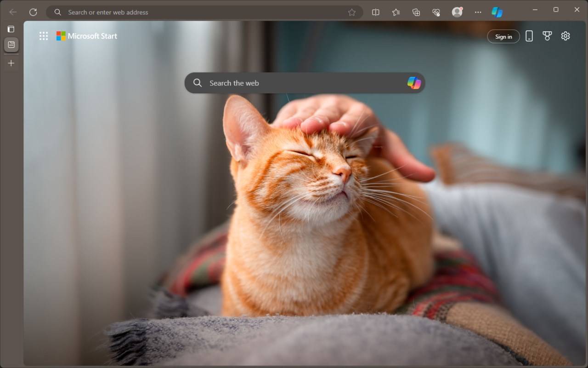588x368 pixels.
Task: Maximize the browser window
Action: (x=556, y=10)
